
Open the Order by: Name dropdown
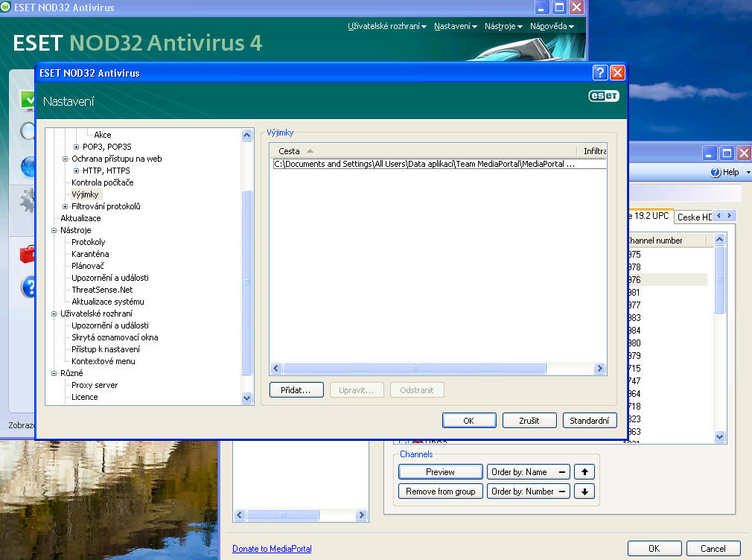(x=529, y=472)
